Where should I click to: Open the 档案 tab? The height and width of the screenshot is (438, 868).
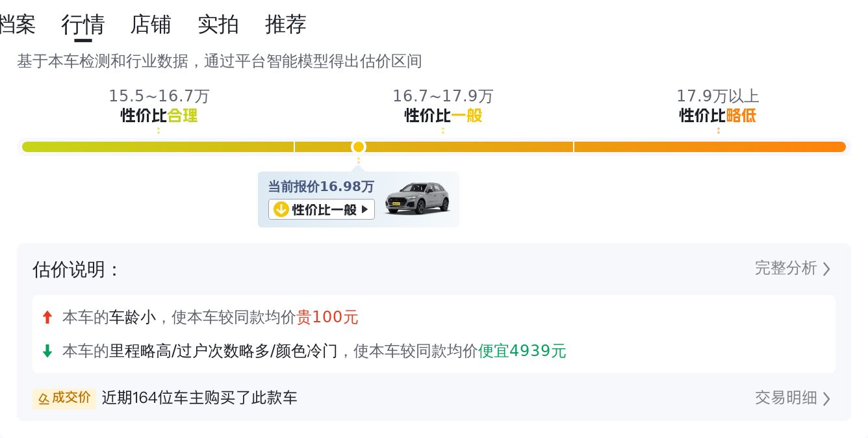tap(16, 25)
